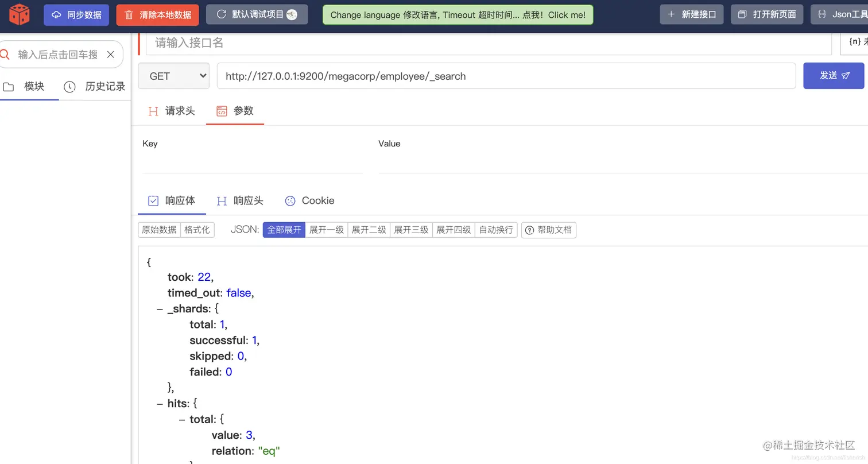Click the paper plane icon on 发送
This screenshot has width=868, height=464.
(x=846, y=76)
